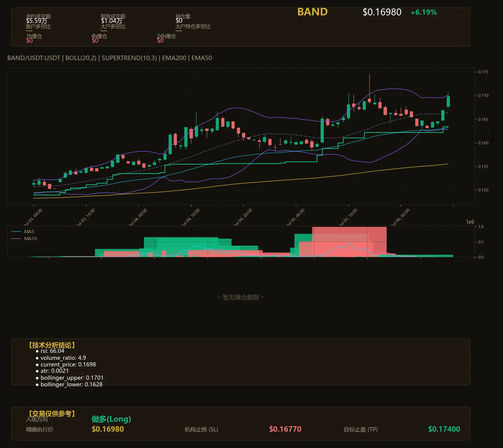Click the 【交易仅供参考】 heading

52,414
